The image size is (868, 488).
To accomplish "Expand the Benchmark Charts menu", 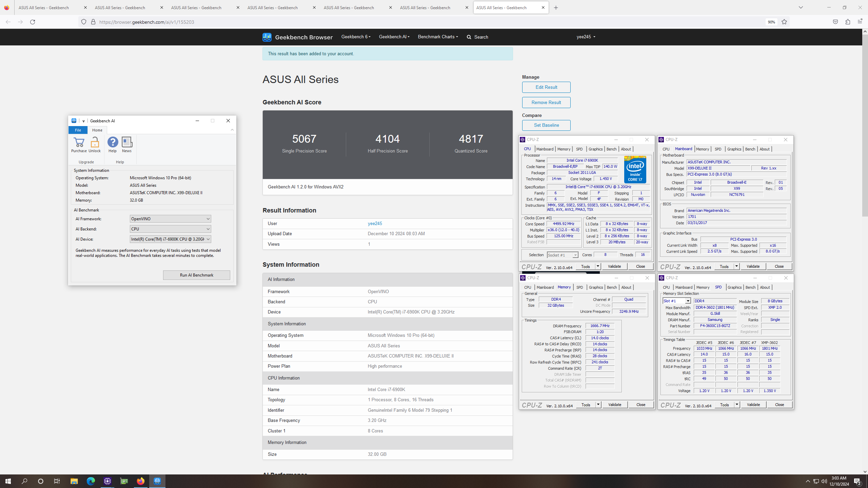I will coord(438,37).
